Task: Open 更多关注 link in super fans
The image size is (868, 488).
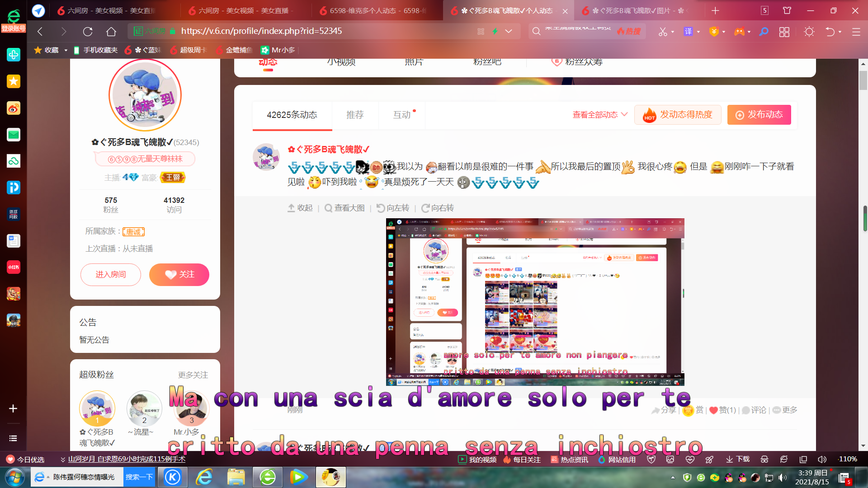Action: (x=193, y=375)
